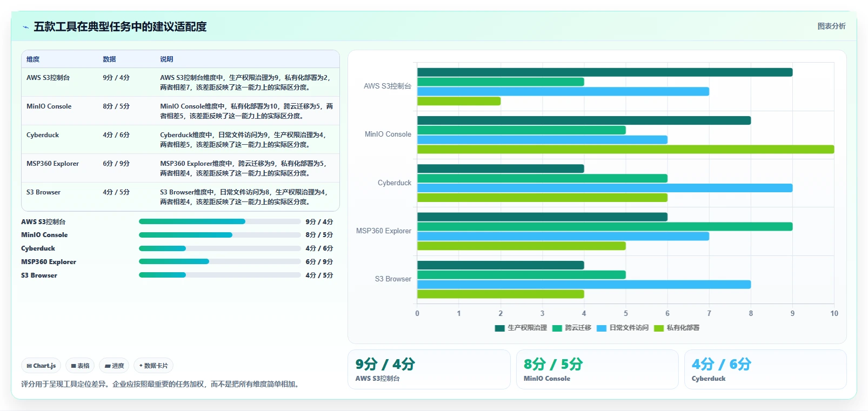
Task: Select the Chart.js tag chip
Action: [x=41, y=366]
